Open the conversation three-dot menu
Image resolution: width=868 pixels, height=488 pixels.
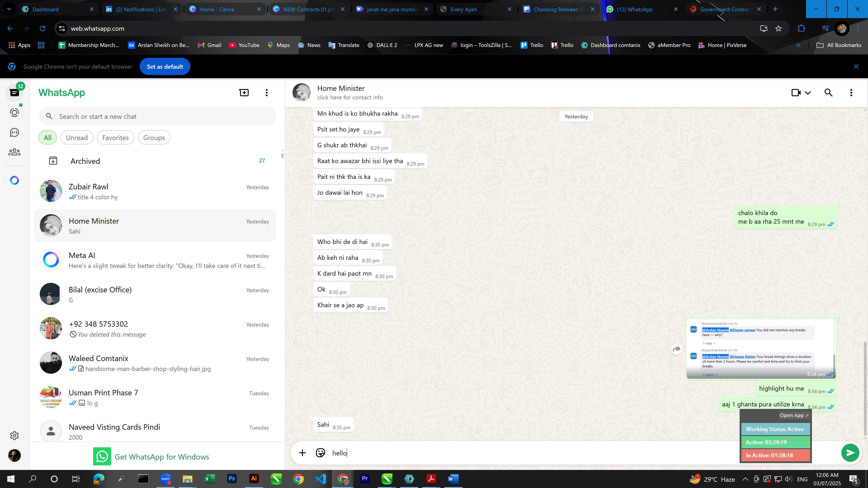[x=851, y=93]
